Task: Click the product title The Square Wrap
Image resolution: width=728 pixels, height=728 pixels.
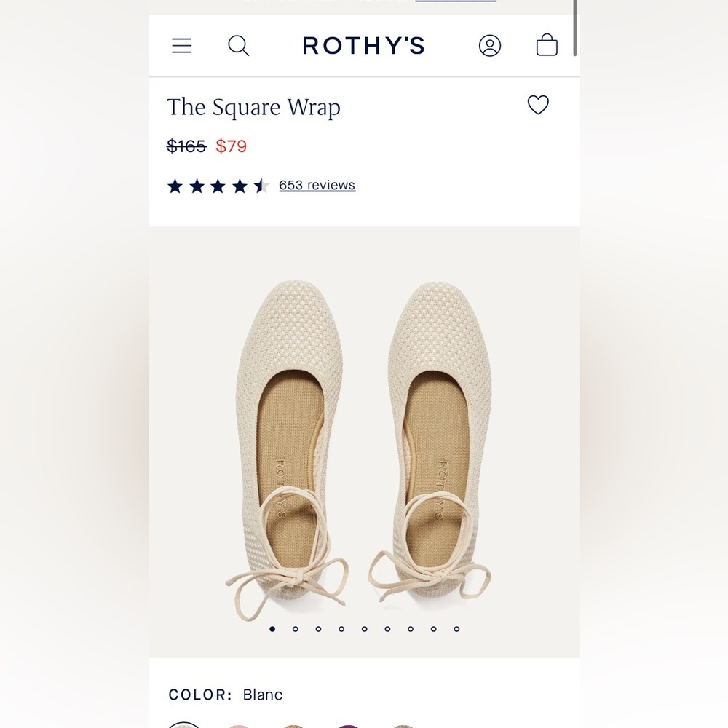Action: [x=253, y=107]
